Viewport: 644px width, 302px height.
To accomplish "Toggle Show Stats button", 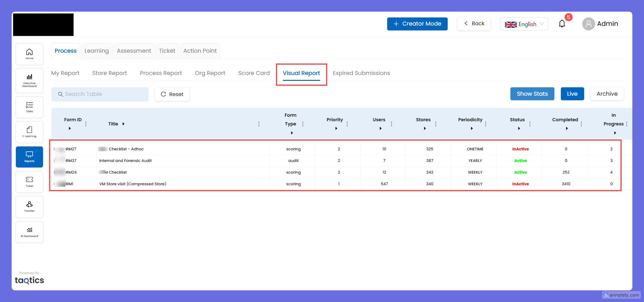I will coord(532,94).
